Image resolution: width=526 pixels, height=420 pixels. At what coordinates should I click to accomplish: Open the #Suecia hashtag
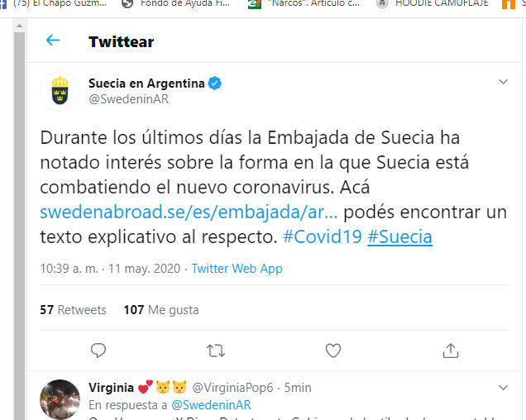point(399,236)
